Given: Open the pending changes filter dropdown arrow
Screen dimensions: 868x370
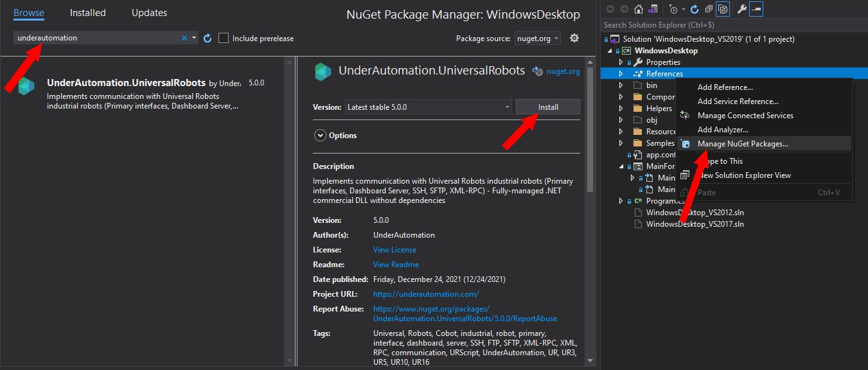Looking at the screenshot, I should 682,10.
